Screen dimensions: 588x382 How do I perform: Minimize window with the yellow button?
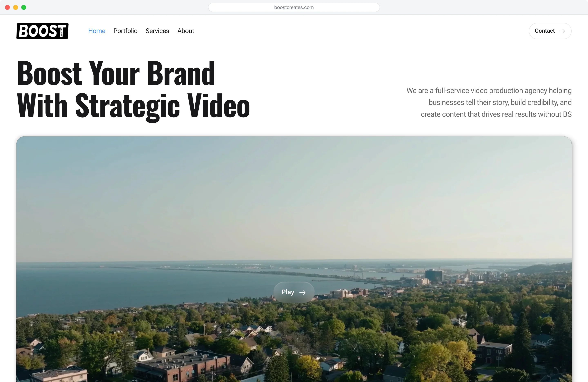(16, 7)
